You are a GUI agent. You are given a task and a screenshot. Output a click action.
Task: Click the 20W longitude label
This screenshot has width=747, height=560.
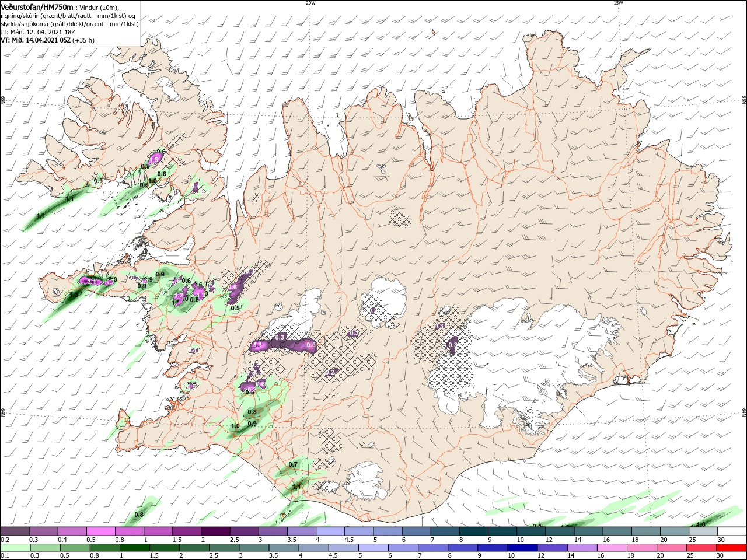coord(310,3)
